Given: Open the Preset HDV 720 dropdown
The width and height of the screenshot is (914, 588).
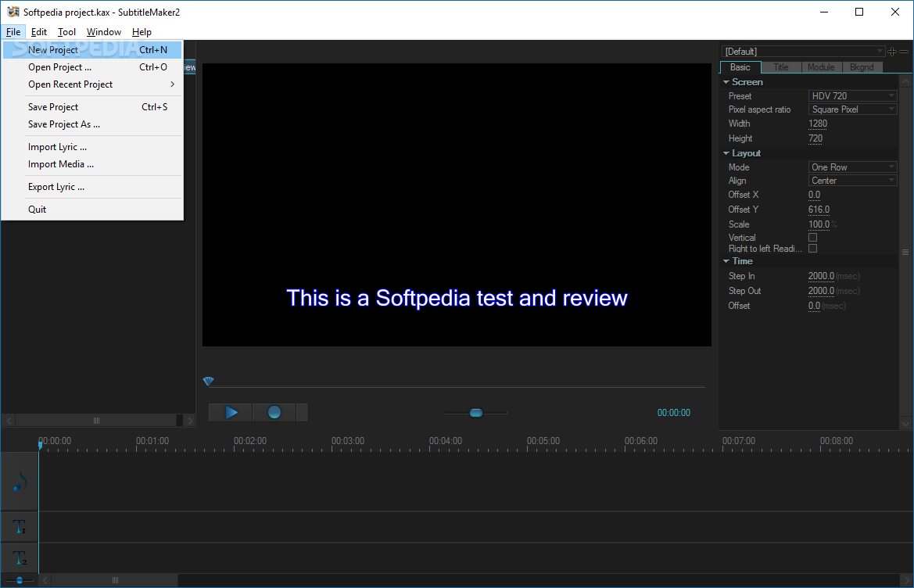Looking at the screenshot, I should (x=852, y=95).
